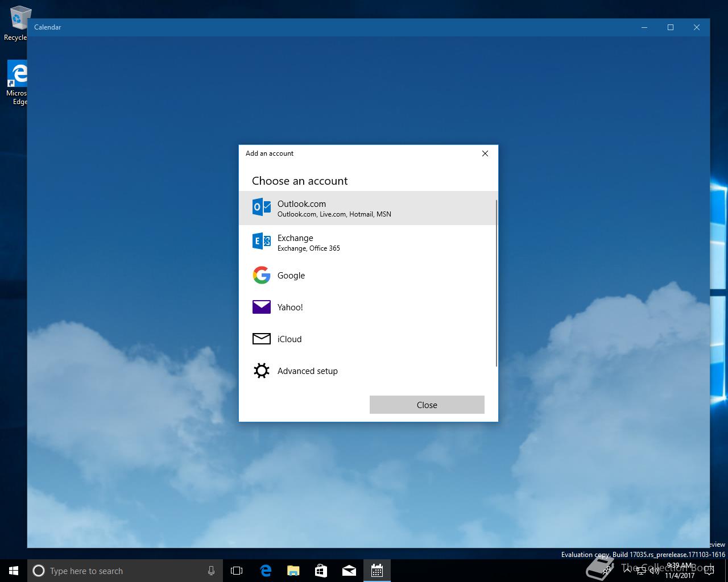Select the Outlook.com account option
This screenshot has width=728, height=582.
pos(367,208)
